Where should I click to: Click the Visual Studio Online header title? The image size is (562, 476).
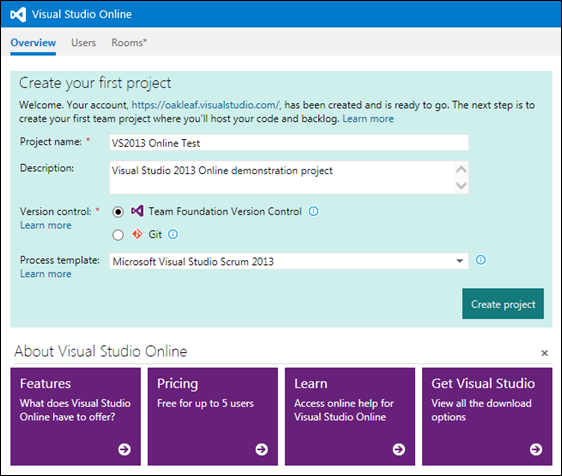82,14
